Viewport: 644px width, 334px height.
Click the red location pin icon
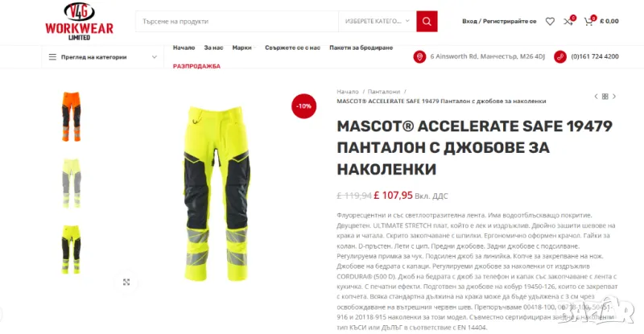point(419,56)
